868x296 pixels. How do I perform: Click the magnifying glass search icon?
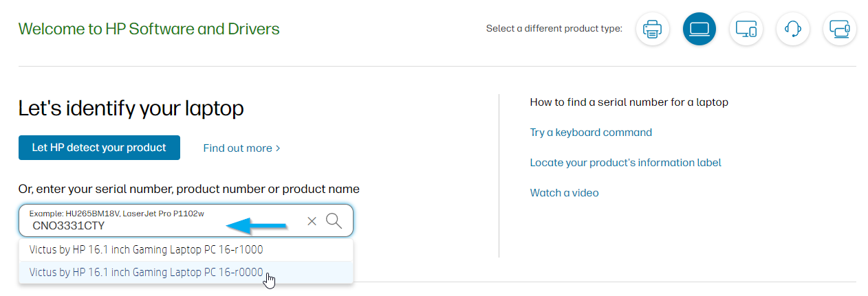pos(334,220)
